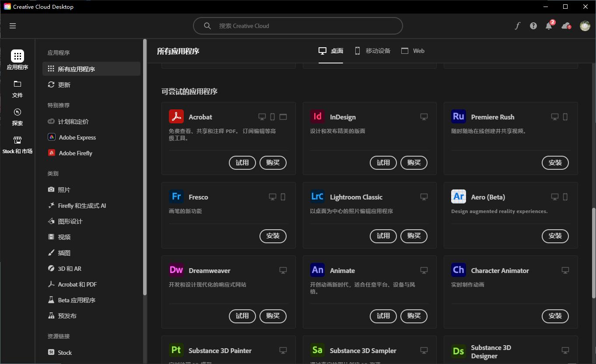Click the Adobe Firefly sidebar icon
The width and height of the screenshot is (596, 364).
coord(52,153)
